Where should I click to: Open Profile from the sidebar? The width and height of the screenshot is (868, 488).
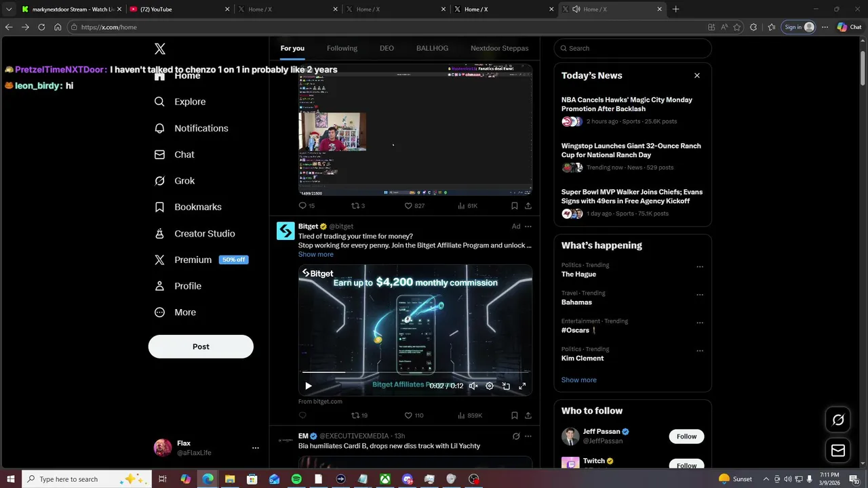point(178,286)
